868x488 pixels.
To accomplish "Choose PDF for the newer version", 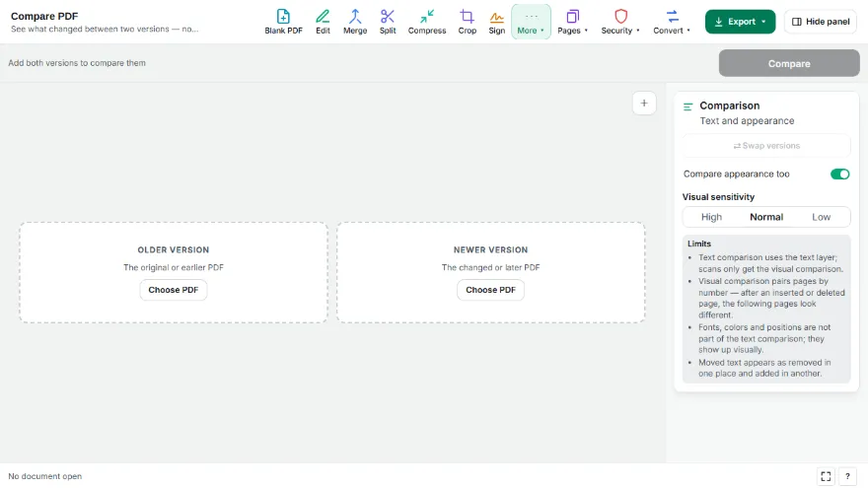I will [490, 290].
